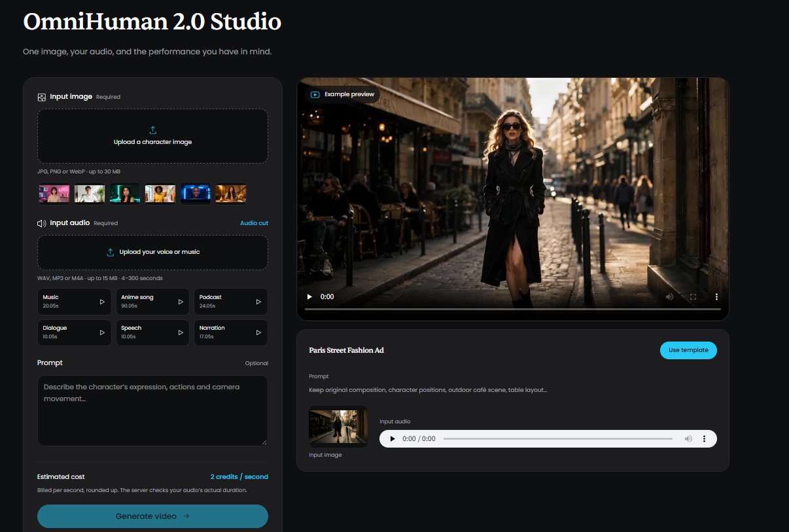This screenshot has width=789, height=532.
Task: Select the teal neon woman sample image
Action: point(124,194)
